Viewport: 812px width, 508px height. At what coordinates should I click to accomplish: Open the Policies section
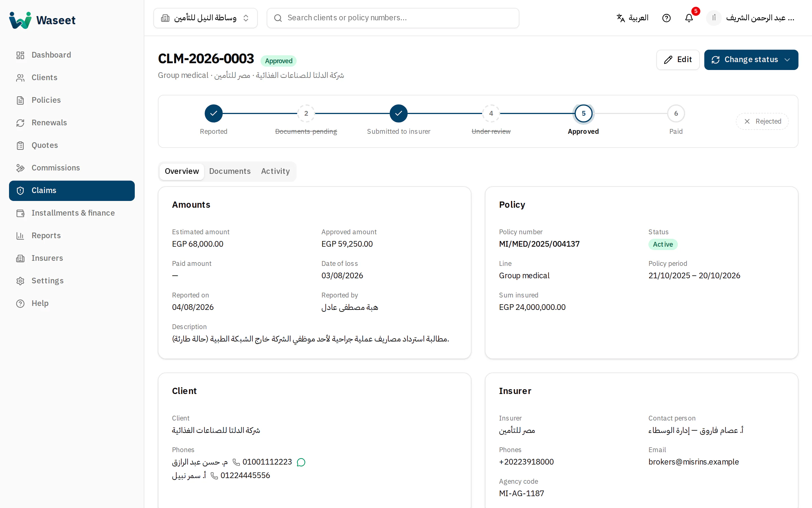pos(72,100)
